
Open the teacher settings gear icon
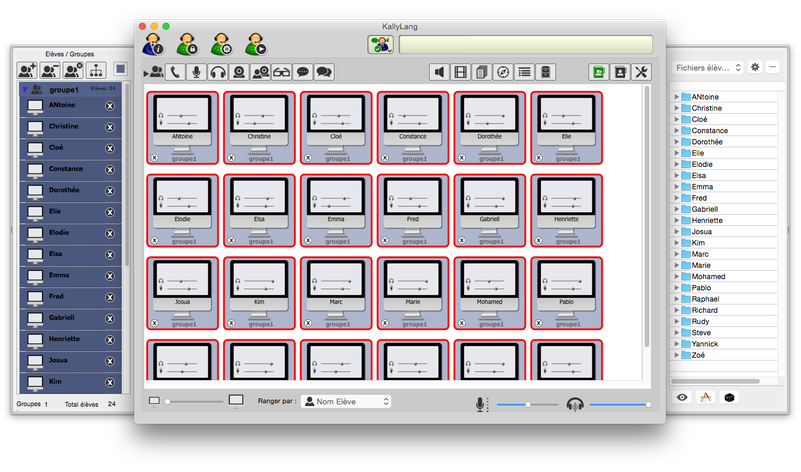click(221, 44)
